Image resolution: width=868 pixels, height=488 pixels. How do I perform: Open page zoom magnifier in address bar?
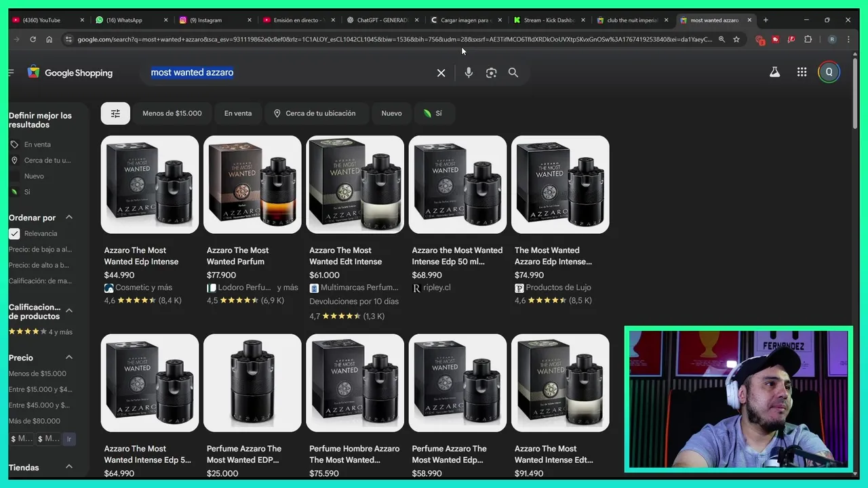[x=722, y=39]
